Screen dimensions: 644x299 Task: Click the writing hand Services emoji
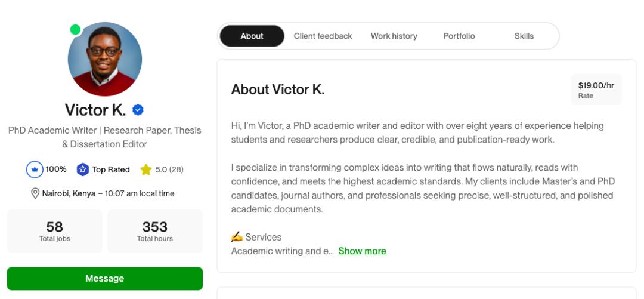[x=237, y=237]
